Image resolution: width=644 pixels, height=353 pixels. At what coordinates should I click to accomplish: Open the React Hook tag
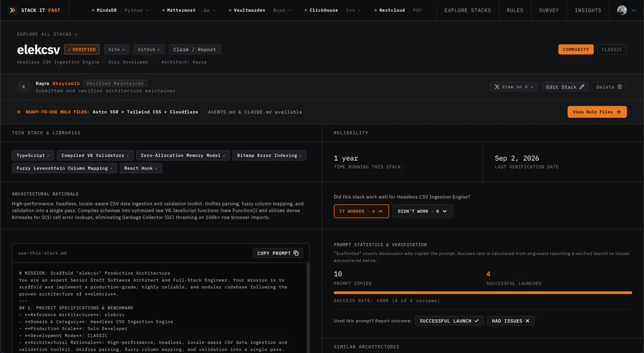click(141, 168)
